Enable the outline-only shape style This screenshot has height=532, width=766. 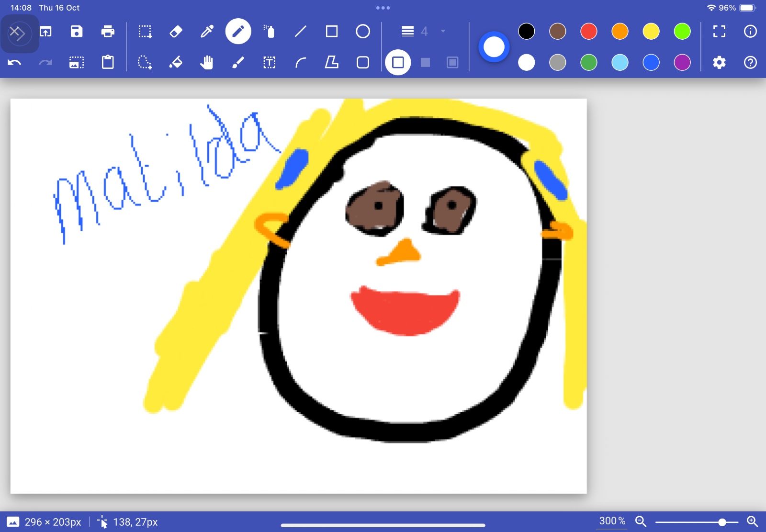(x=398, y=62)
